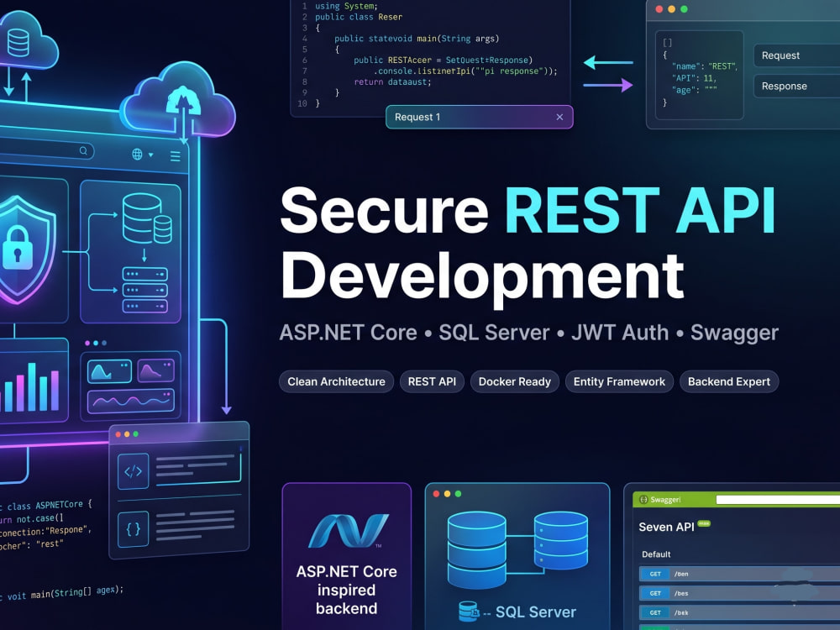
Task: Click the SQL Server database cluster graphic
Action: (517, 549)
